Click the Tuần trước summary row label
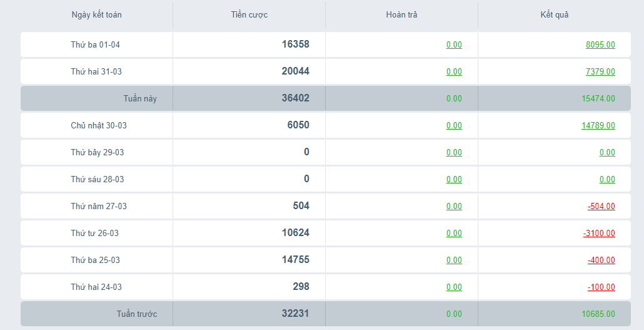This screenshot has height=330, width=644. [x=136, y=314]
